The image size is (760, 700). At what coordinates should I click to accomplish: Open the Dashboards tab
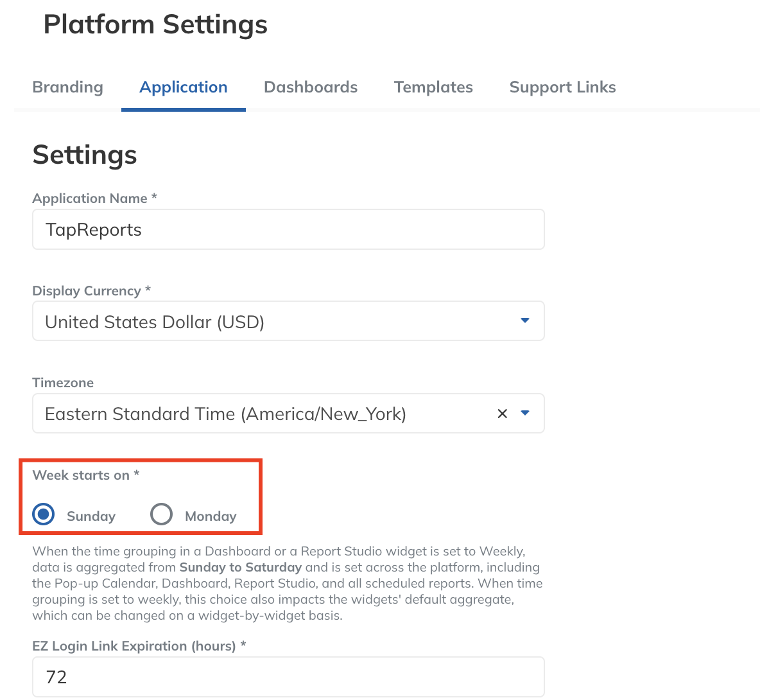coord(311,87)
